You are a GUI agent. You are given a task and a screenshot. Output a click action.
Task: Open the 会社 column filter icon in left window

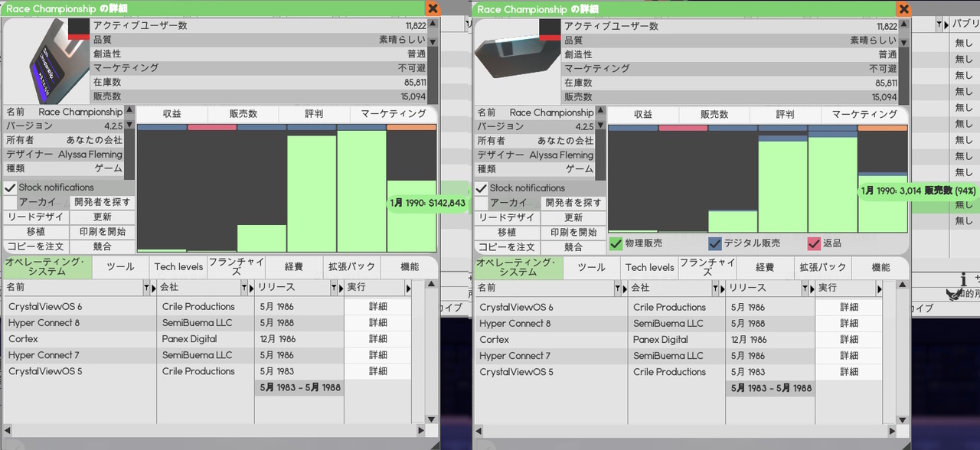pos(244,288)
